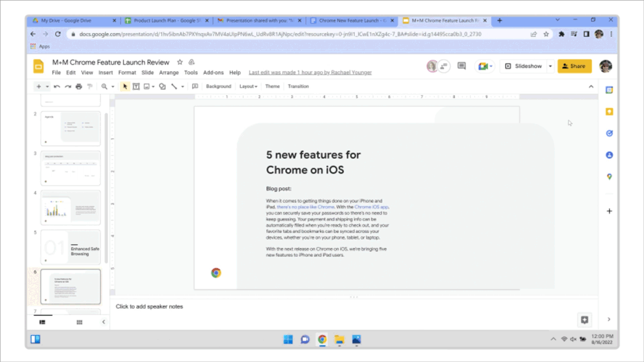Switch to filmstrip view
Image resolution: width=644 pixels, height=362 pixels.
(x=42, y=322)
